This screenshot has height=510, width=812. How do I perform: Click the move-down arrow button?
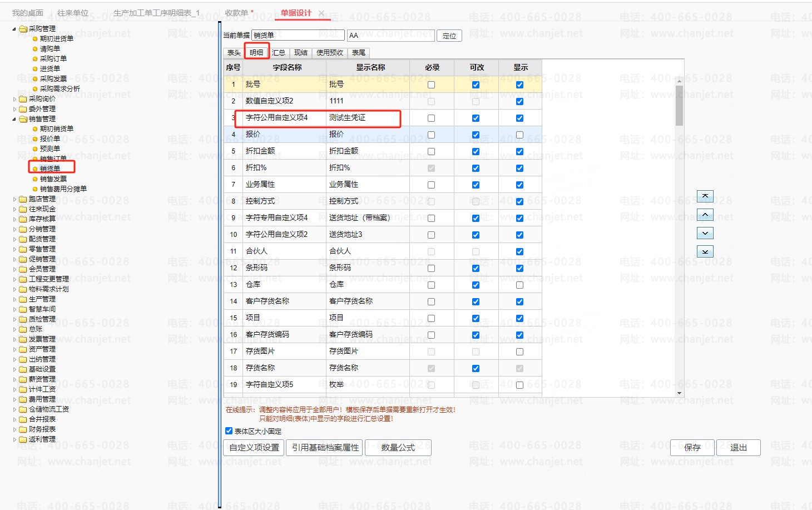click(705, 233)
